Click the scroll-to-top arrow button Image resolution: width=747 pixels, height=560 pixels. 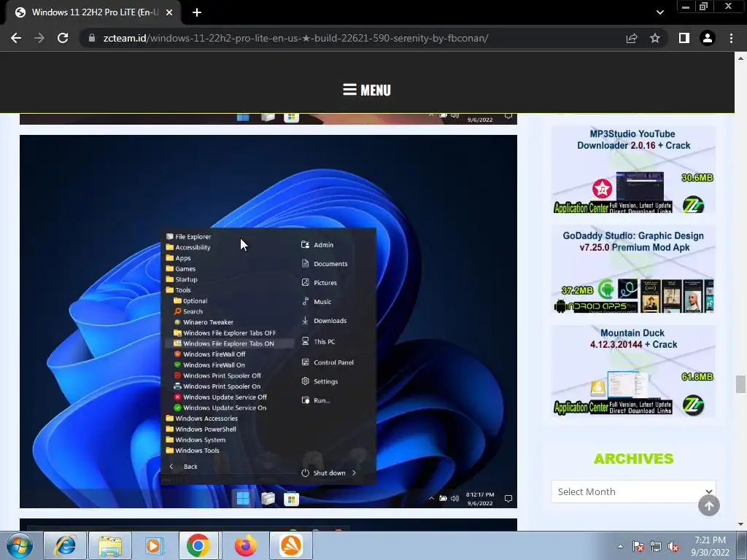709,505
